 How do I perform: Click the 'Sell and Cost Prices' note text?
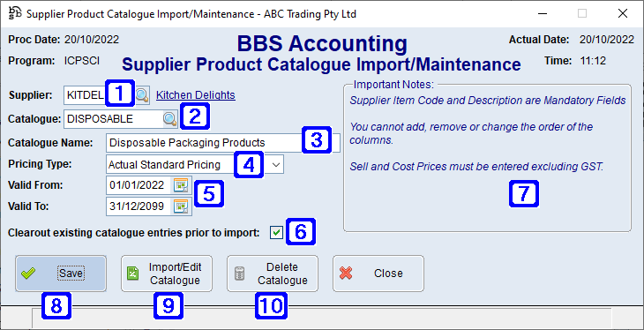click(x=476, y=167)
